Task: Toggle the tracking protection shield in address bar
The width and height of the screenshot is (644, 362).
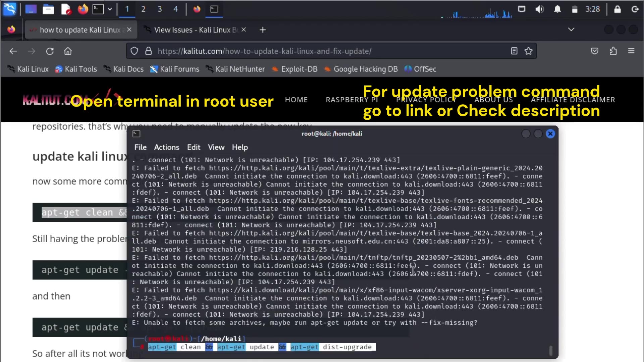Action: pos(134,51)
